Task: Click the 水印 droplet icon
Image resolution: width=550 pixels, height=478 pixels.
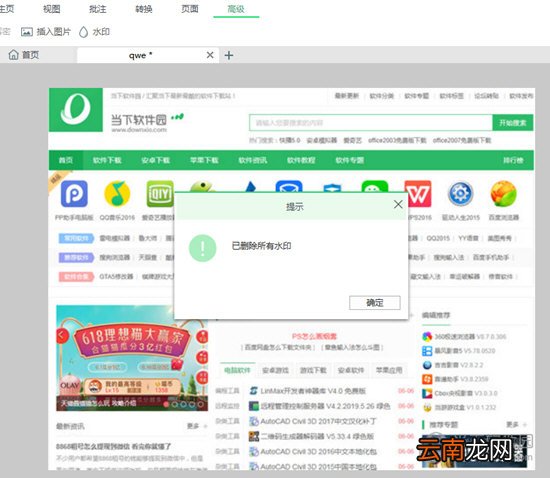Action: [x=83, y=32]
